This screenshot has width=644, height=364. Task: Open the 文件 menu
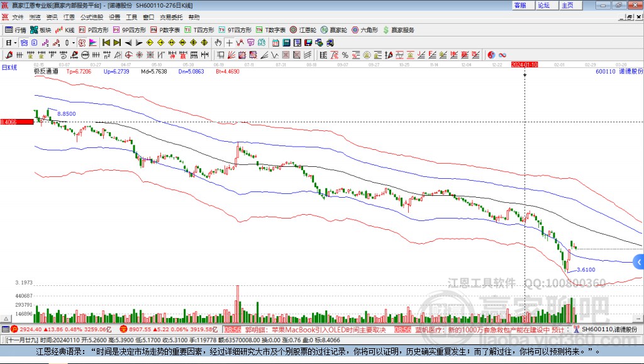[x=18, y=17]
